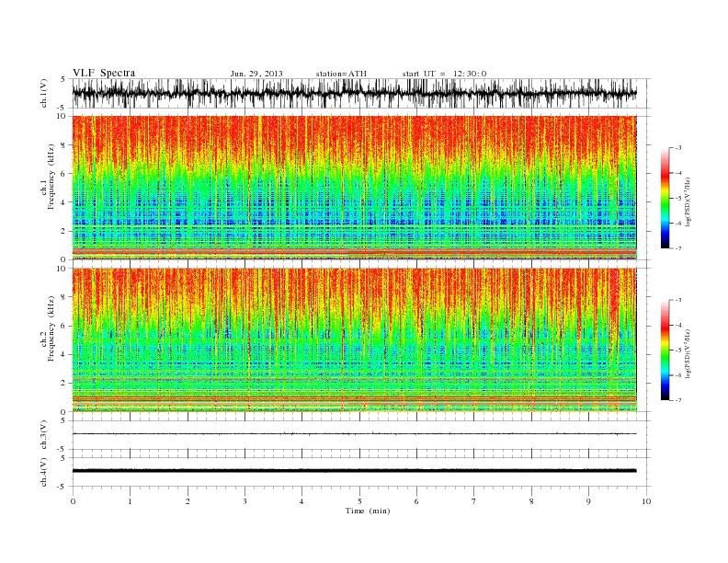Click the "-3" tick on ch.2 color bar
Viewport: 728px width, 563px height.
(678, 300)
